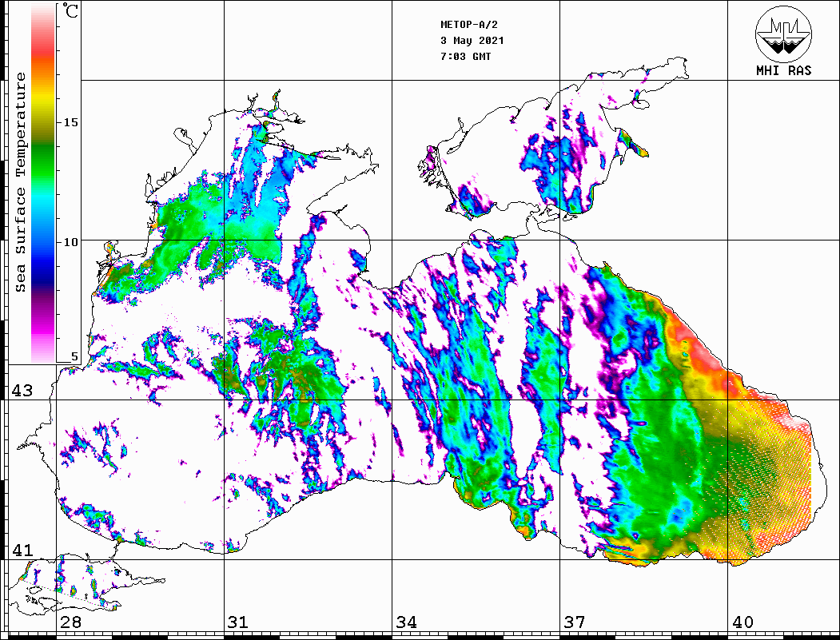Click the 'METOP-A/2' satellite label
Screen dimensions: 840x640
point(468,25)
